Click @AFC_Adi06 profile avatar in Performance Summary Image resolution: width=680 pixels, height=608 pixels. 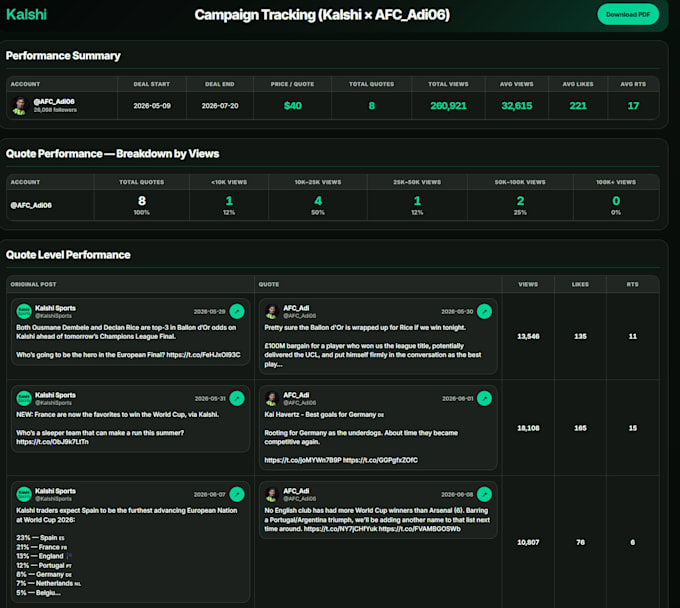click(x=20, y=105)
